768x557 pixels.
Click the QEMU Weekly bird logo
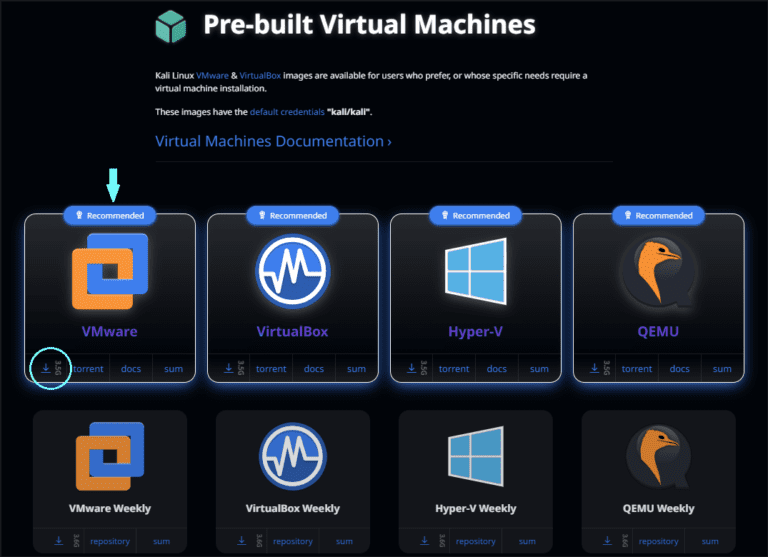click(x=658, y=457)
